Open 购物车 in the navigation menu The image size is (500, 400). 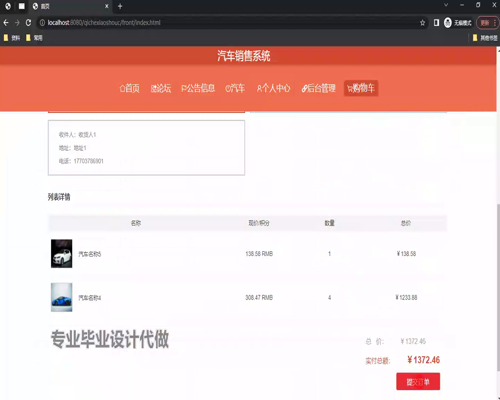(361, 88)
